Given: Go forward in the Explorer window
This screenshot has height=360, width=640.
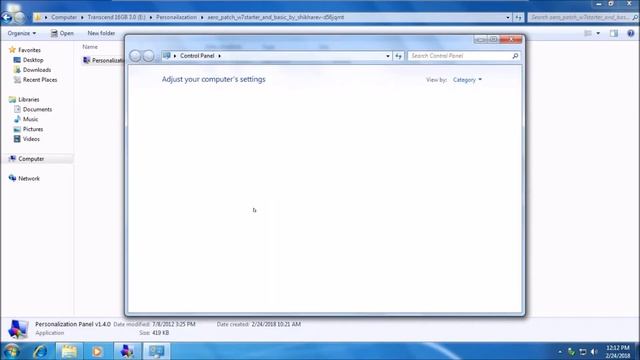Looking at the screenshot, I should click(x=19, y=18).
